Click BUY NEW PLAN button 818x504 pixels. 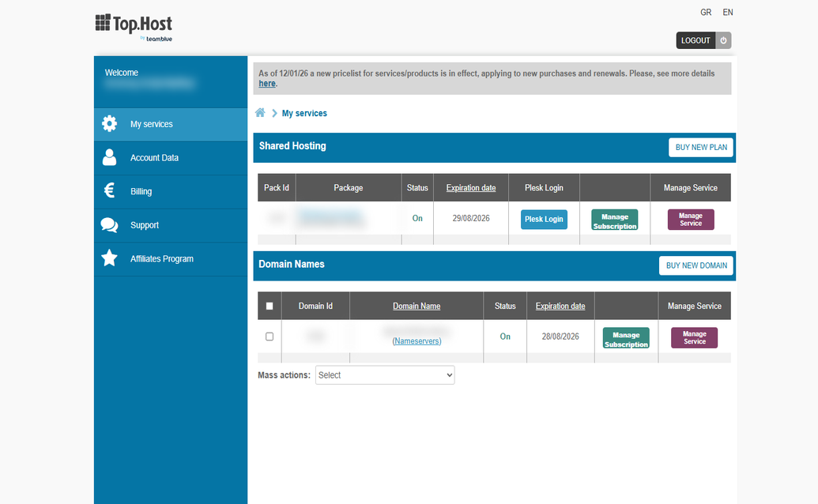pyautogui.click(x=701, y=148)
